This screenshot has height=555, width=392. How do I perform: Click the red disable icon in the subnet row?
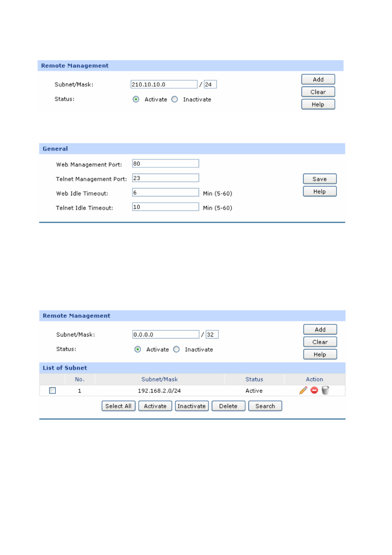tap(314, 390)
